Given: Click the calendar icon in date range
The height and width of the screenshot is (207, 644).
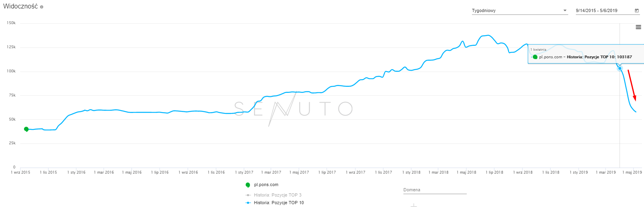Looking at the screenshot, I should [x=637, y=10].
